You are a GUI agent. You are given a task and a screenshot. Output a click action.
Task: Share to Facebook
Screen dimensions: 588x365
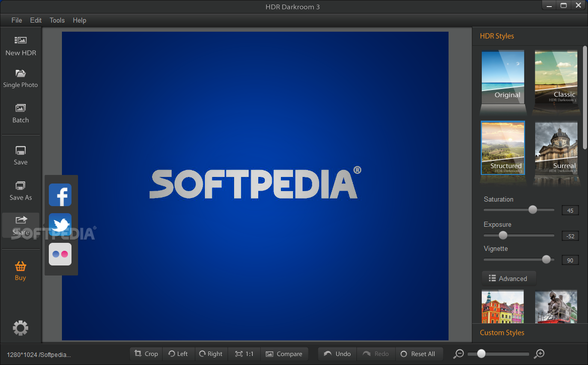60,195
